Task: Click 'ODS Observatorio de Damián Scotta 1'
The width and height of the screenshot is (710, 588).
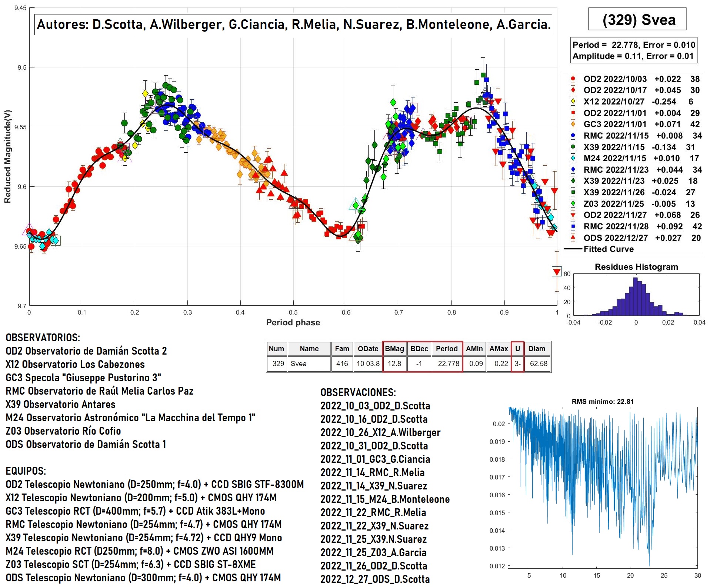Action: point(86,444)
